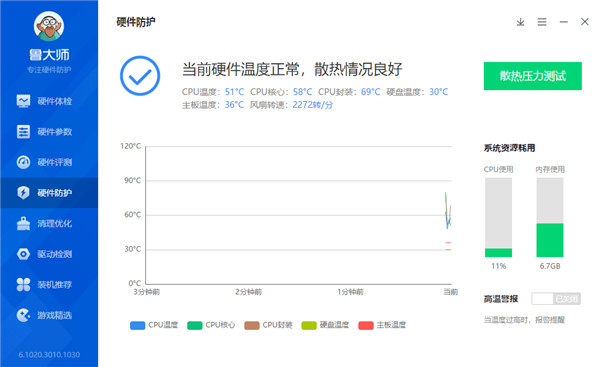Image resolution: width=600 pixels, height=367 pixels.
Task: Click the 硬件参数 sidebar icon
Action: (23, 132)
